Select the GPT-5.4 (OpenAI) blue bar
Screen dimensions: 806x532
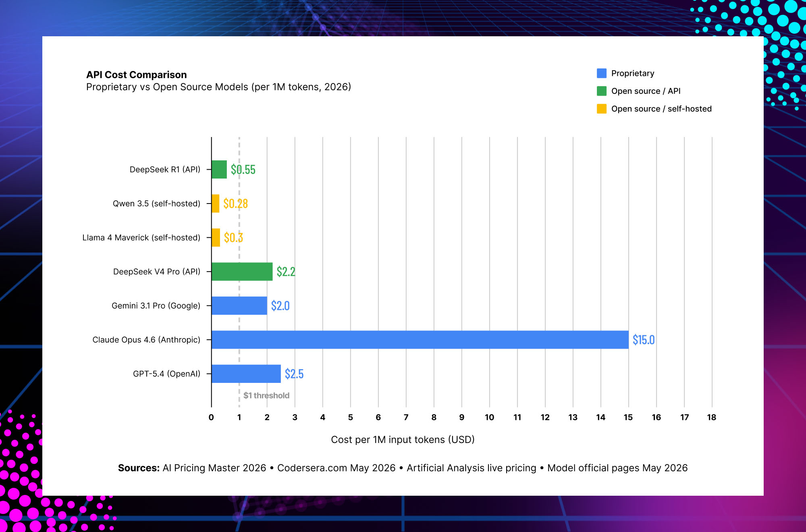tap(246, 374)
